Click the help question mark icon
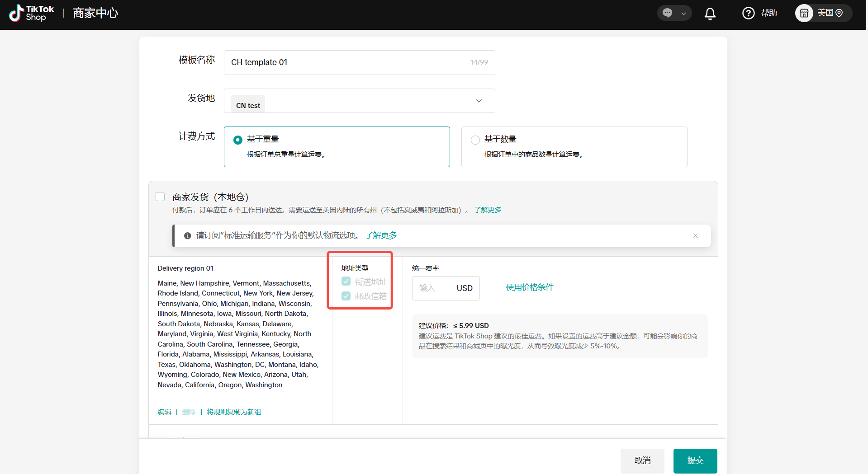This screenshot has height=474, width=868. point(748,13)
